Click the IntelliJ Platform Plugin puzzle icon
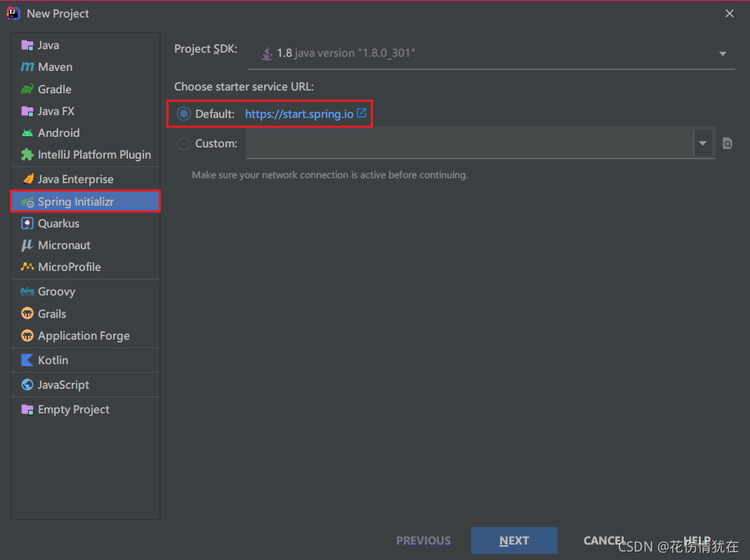The height and width of the screenshot is (560, 750). coord(27,155)
